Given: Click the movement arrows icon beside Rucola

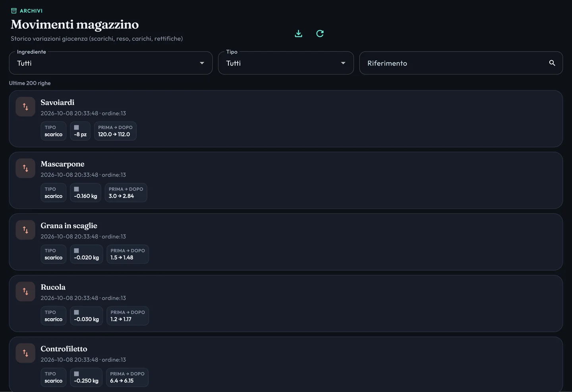Looking at the screenshot, I should 25,292.
